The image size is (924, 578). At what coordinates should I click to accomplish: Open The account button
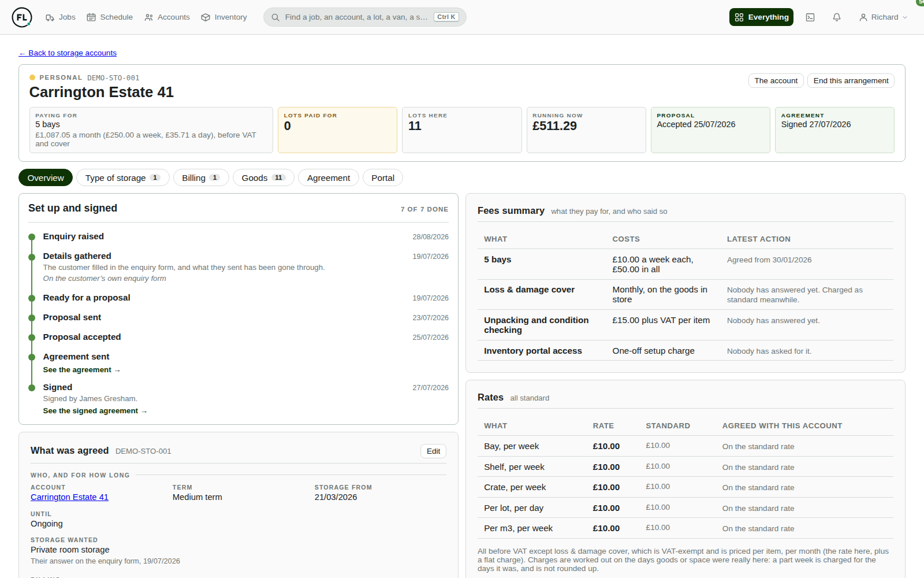coord(776,81)
